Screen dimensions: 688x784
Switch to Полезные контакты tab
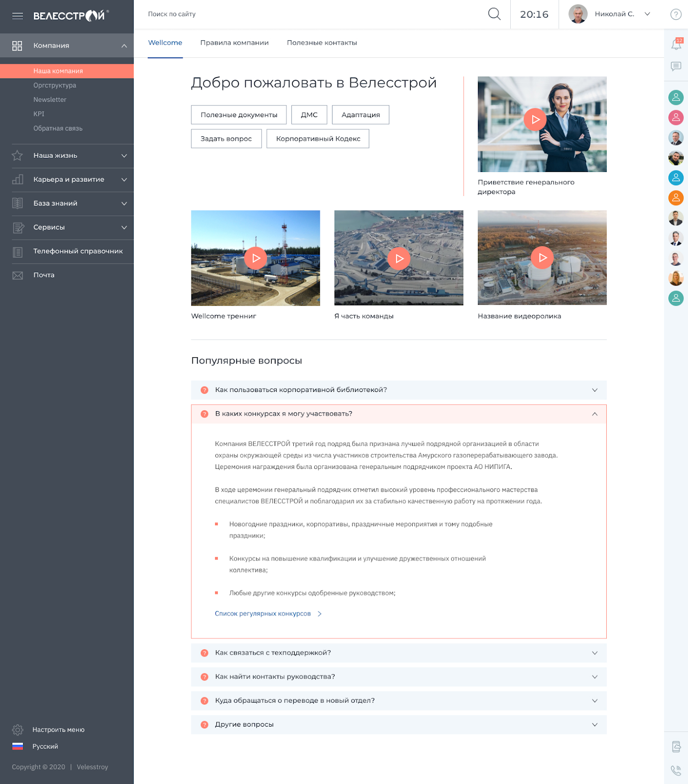pos(322,43)
